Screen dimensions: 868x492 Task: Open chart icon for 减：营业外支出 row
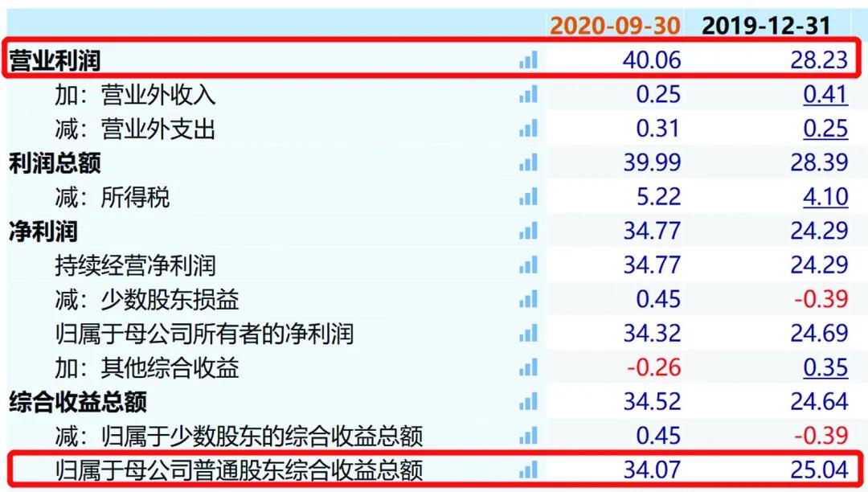pos(528,129)
